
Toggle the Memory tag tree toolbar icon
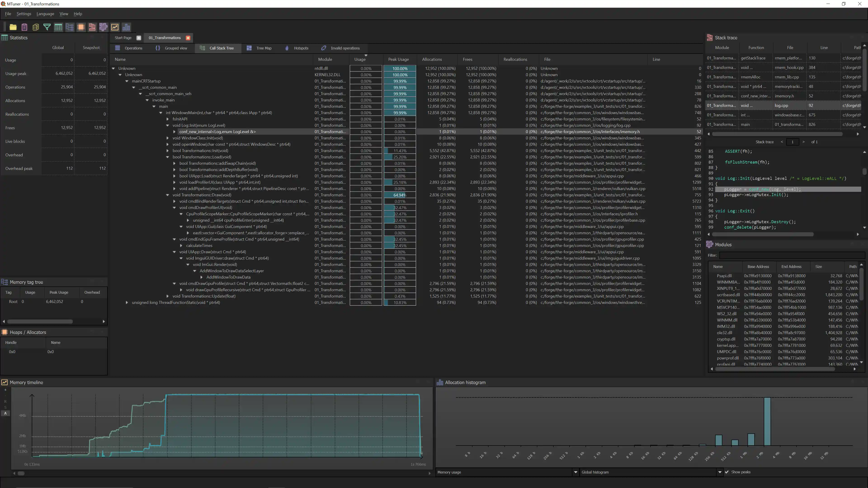(x=69, y=27)
